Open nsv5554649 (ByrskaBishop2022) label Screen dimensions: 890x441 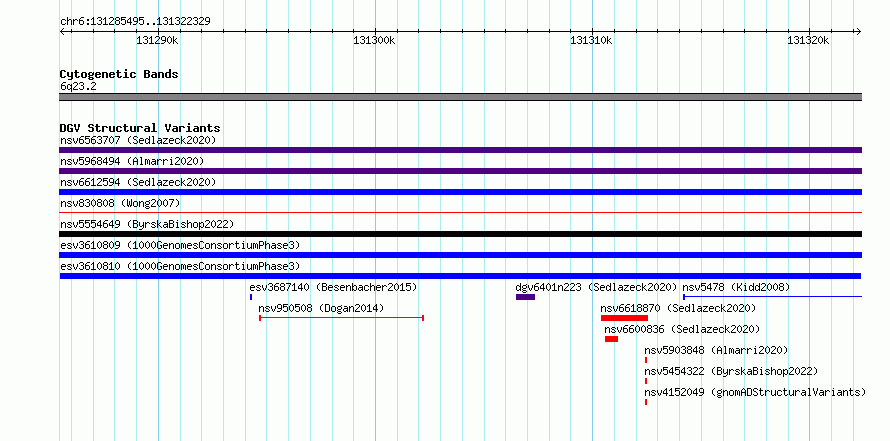147,224
